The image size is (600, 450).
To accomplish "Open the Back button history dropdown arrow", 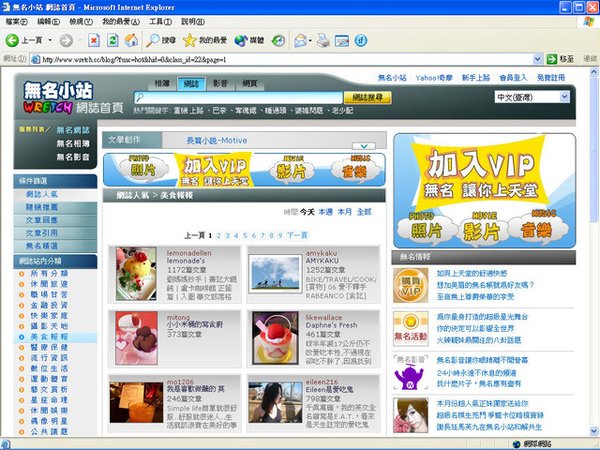I will (x=50, y=40).
